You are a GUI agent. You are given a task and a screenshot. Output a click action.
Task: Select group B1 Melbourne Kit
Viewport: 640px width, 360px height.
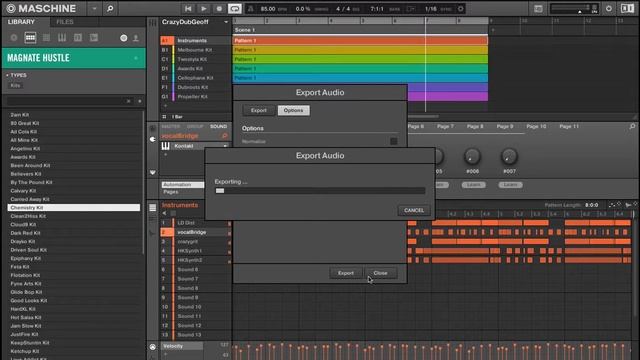[196, 50]
